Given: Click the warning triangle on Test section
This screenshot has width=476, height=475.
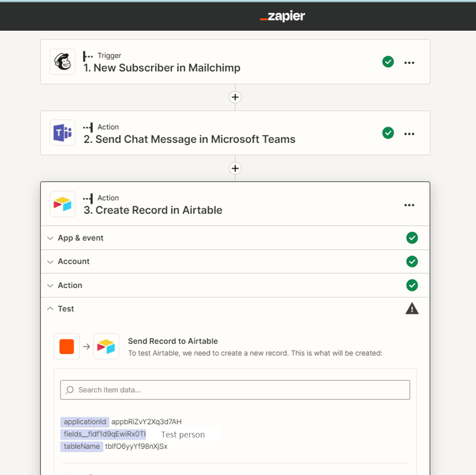Looking at the screenshot, I should click(412, 309).
